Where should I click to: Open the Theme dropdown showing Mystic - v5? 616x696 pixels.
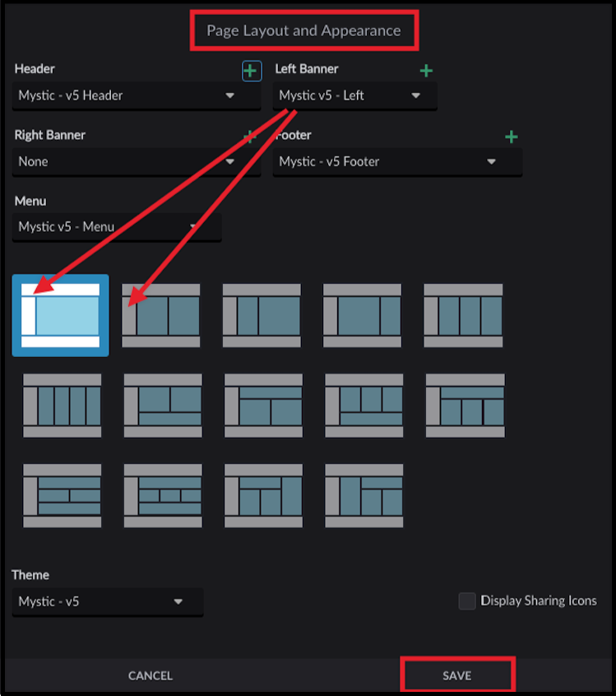pyautogui.click(x=108, y=602)
